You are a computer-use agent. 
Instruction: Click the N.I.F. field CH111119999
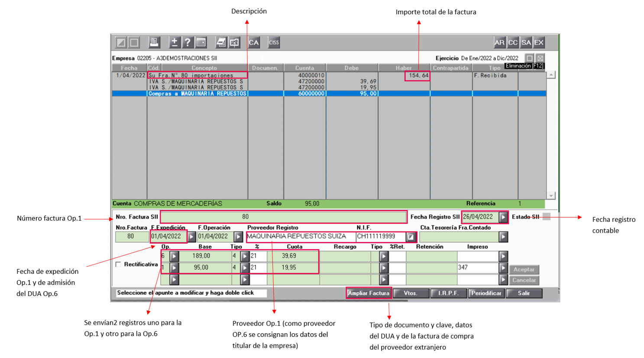tap(381, 237)
